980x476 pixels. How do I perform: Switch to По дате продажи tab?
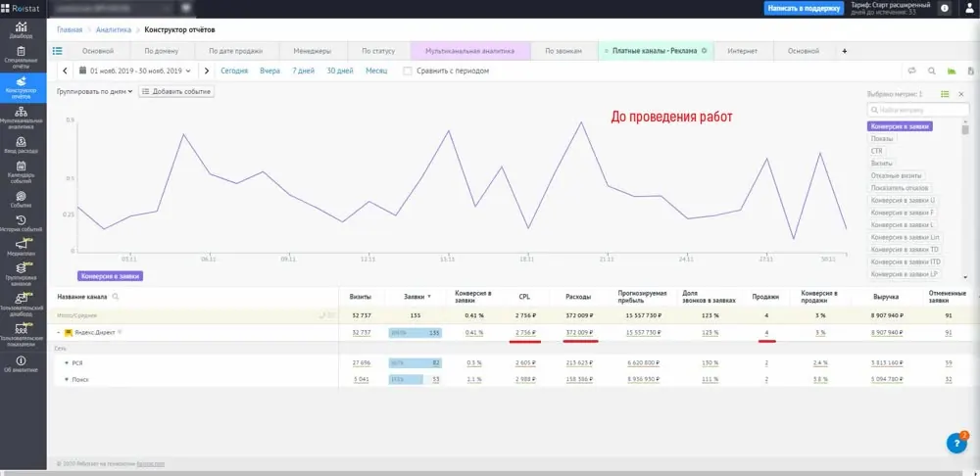[235, 51]
